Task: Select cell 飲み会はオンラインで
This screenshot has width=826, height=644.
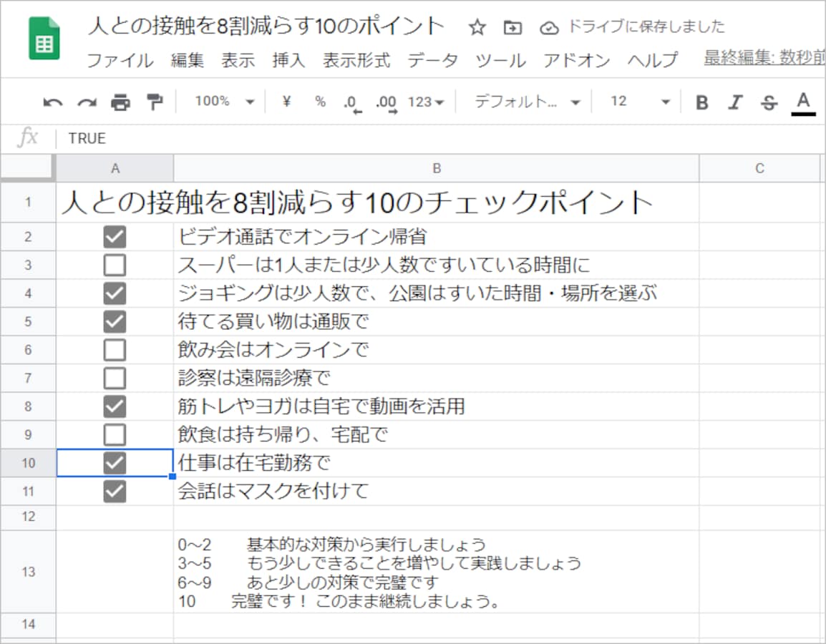Action: coord(436,350)
